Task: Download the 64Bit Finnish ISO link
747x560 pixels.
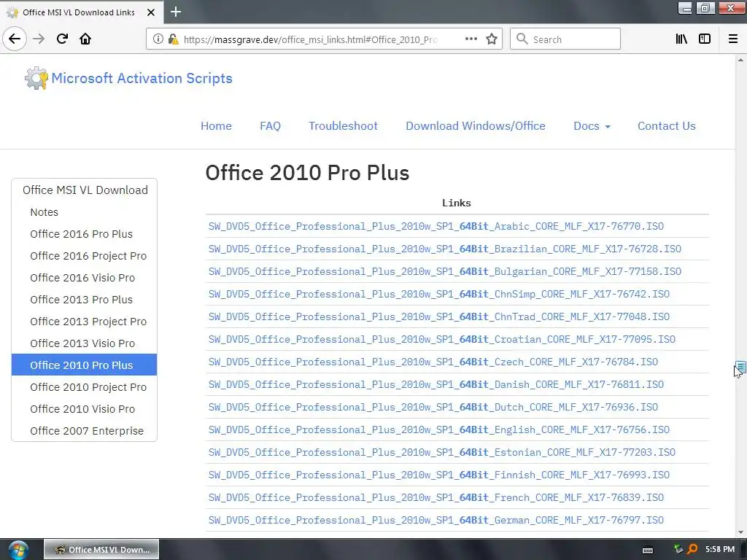Action: click(x=438, y=475)
